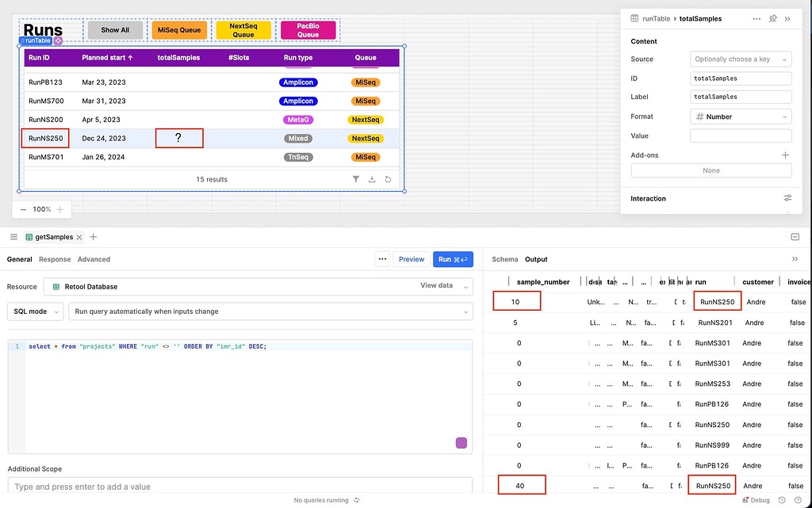
Task: Click the Value input field
Action: click(x=741, y=136)
